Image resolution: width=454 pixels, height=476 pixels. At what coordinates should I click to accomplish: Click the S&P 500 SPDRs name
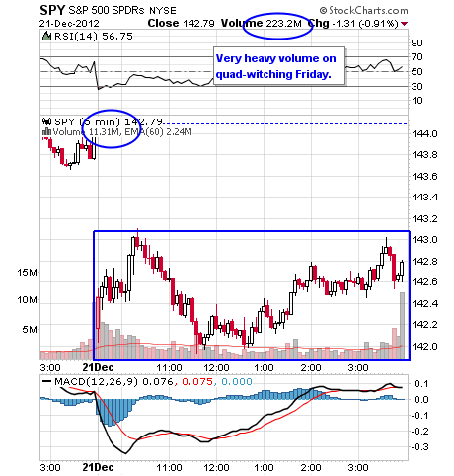pos(107,10)
